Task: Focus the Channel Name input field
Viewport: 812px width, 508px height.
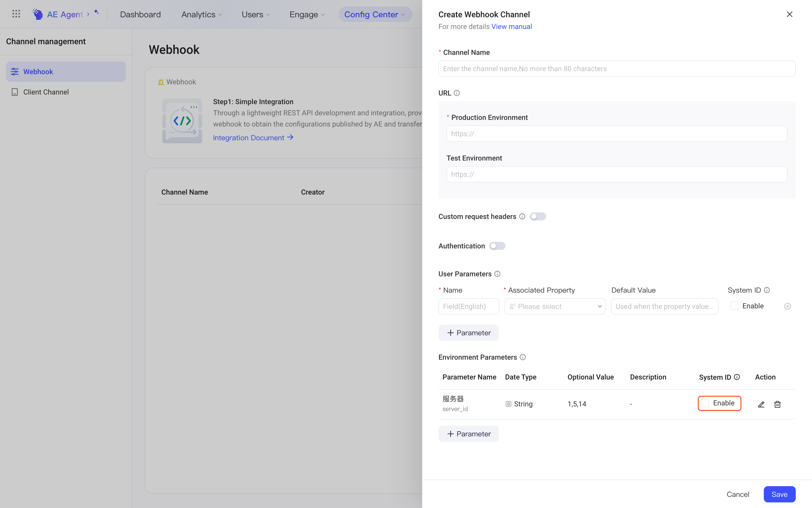Action: click(x=617, y=69)
